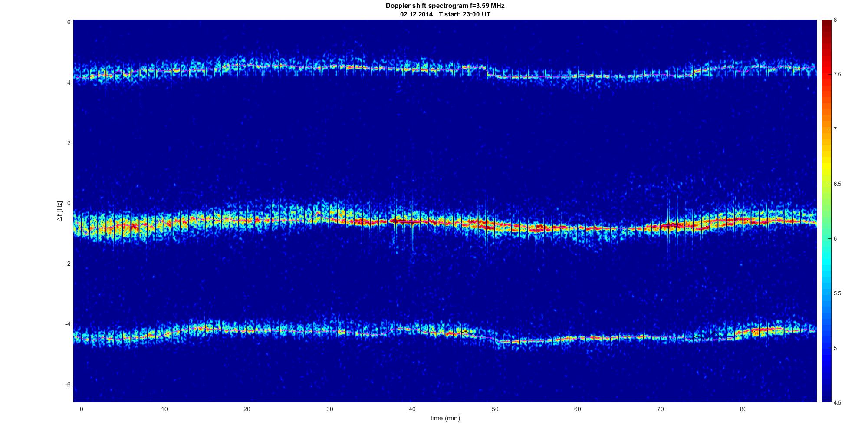Click the y-axis label 'Δf [Hz]'
The width and height of the screenshot is (868, 432).
point(59,211)
